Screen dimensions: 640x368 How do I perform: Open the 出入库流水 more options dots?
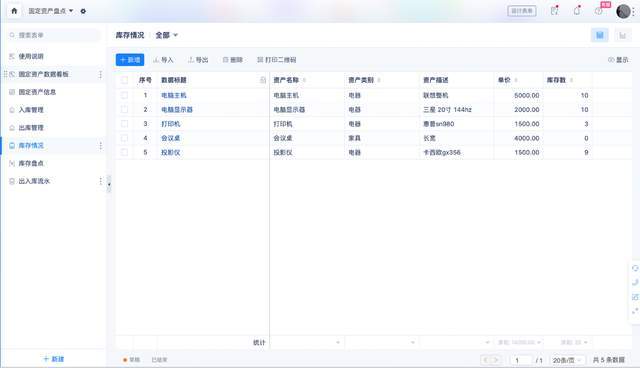pos(100,181)
